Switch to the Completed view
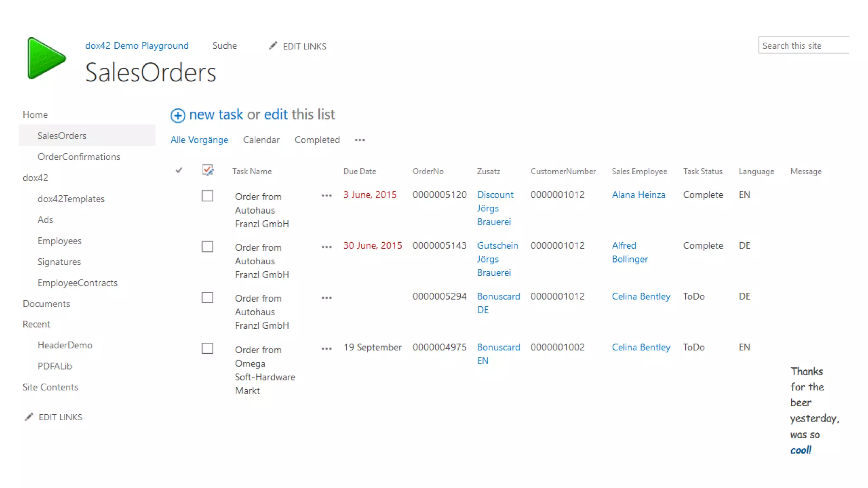The height and width of the screenshot is (488, 868). 317,140
